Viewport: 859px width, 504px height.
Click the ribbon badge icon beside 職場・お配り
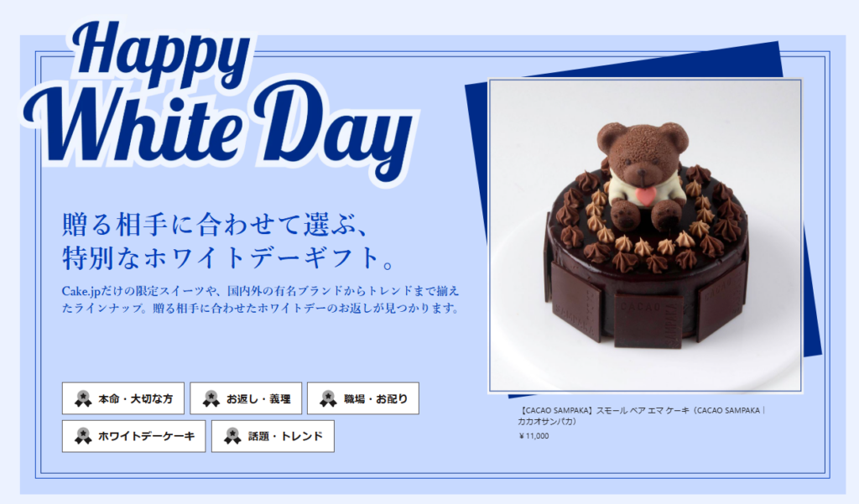328,398
